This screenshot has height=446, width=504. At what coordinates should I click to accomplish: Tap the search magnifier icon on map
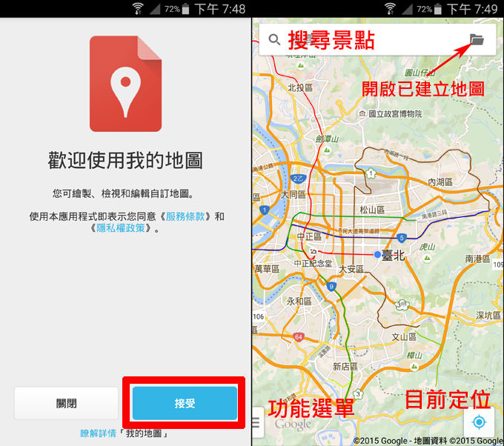pos(274,40)
